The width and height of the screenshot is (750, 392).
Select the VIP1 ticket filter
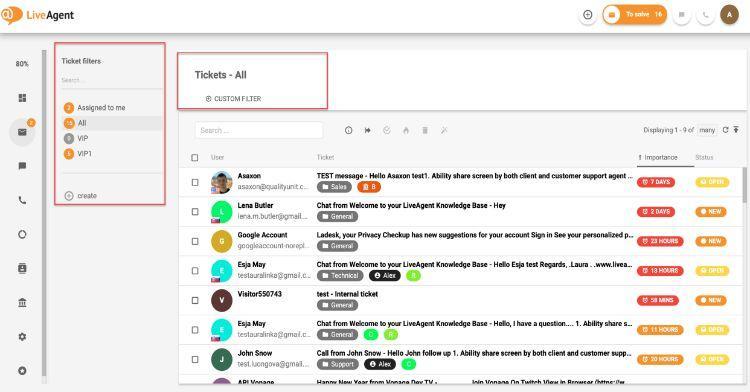pos(77,153)
